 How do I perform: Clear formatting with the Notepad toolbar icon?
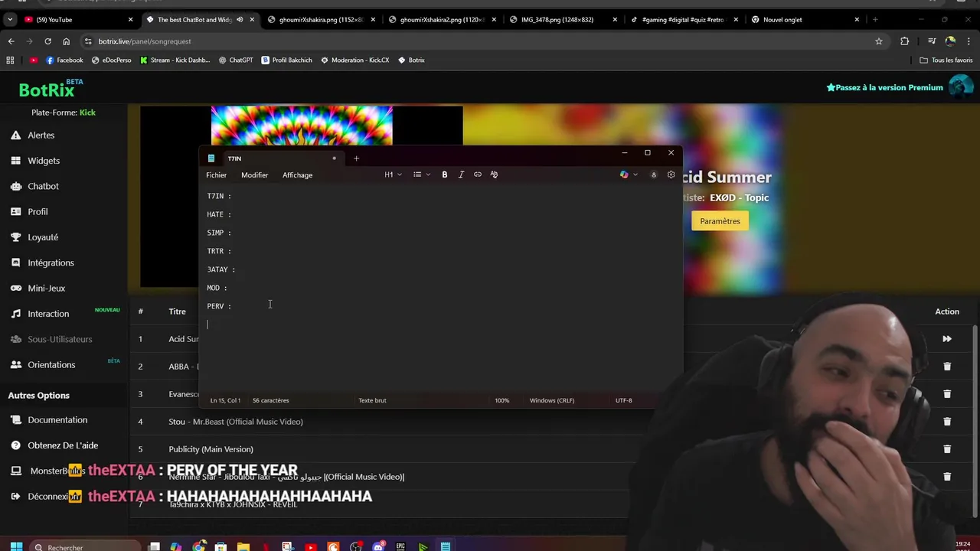(x=494, y=174)
